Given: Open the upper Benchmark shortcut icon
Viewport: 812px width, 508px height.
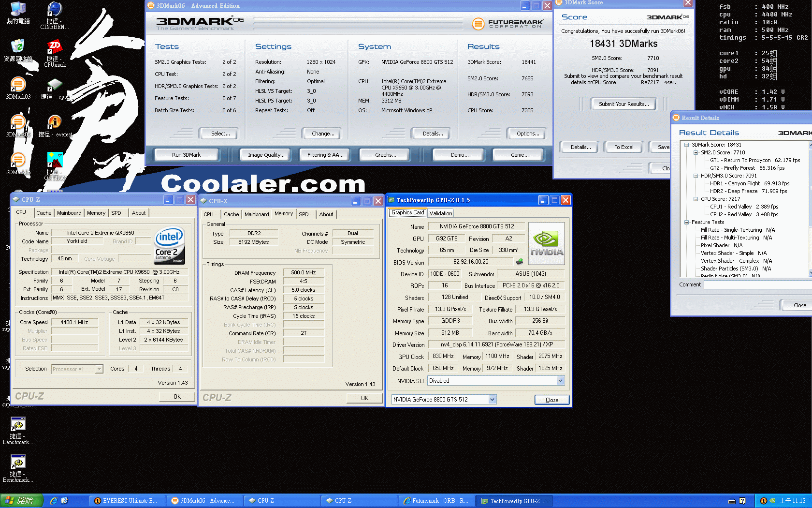Looking at the screenshot, I should pyautogui.click(x=18, y=431).
